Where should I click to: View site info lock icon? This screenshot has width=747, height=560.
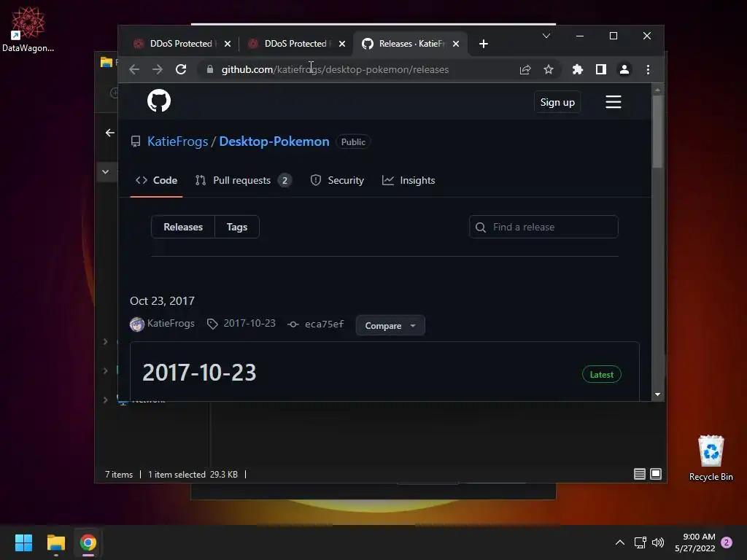[210, 69]
